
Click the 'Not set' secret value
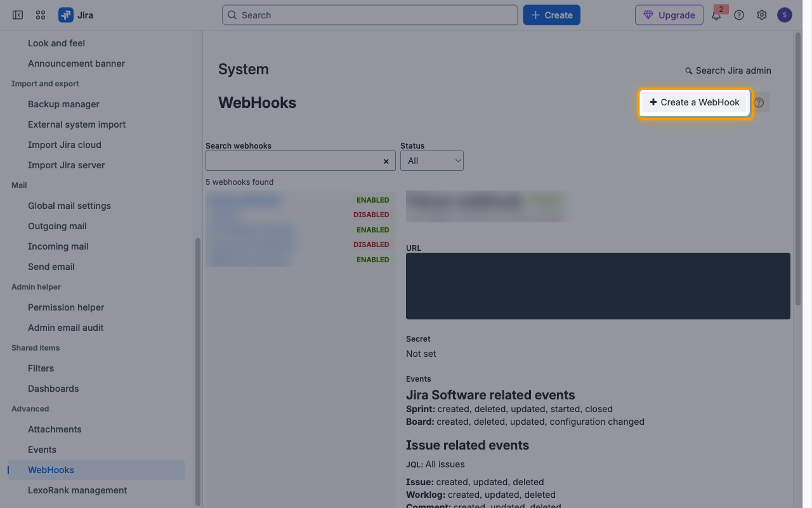point(421,354)
